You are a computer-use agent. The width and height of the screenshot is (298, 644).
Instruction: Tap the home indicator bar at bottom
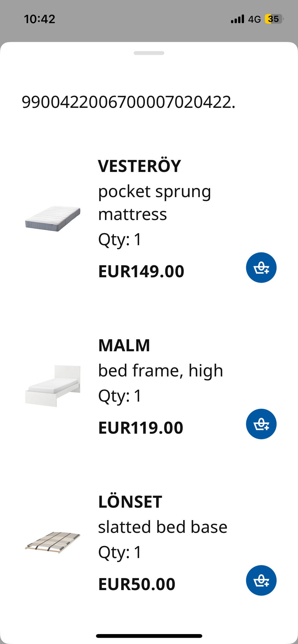(149, 636)
